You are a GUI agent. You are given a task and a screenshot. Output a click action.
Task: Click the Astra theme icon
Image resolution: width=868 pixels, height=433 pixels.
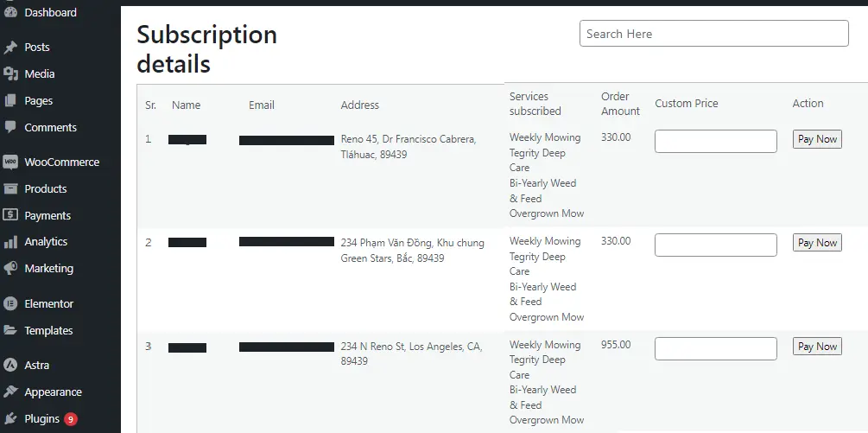tap(10, 366)
